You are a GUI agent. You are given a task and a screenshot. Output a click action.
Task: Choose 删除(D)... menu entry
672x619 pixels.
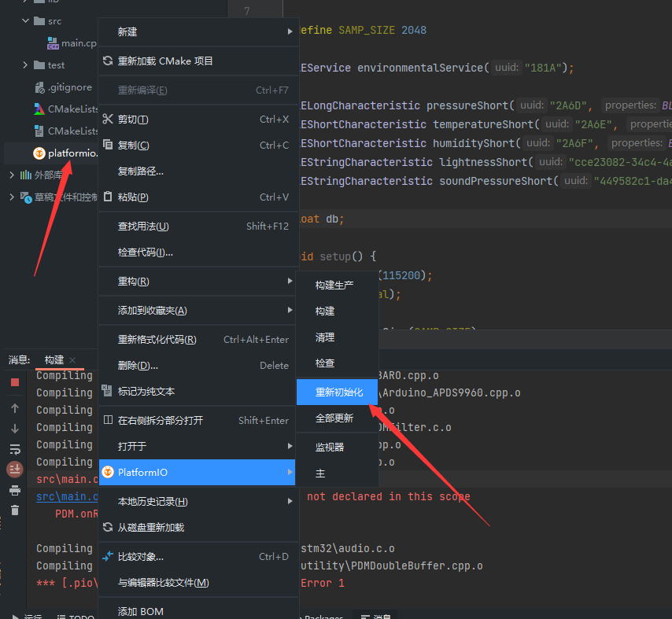point(198,366)
